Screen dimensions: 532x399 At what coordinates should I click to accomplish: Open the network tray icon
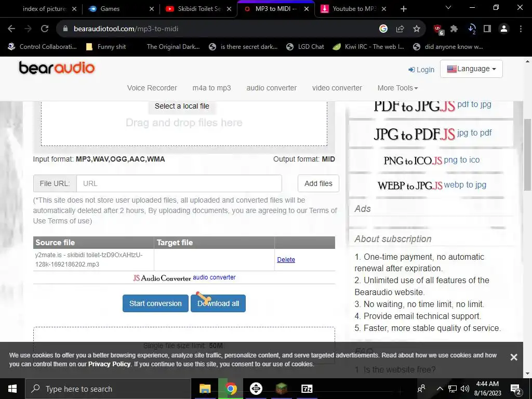[x=453, y=389]
